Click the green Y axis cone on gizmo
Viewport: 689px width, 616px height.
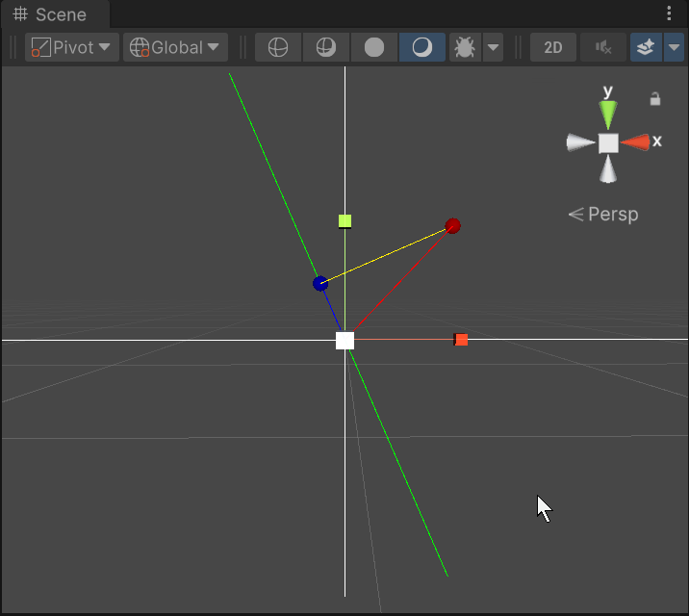[608, 114]
